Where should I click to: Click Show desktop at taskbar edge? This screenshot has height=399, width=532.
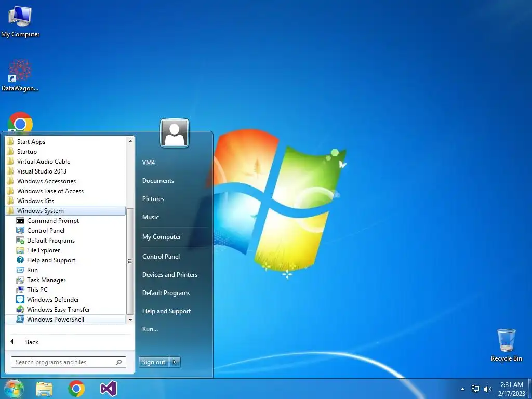point(530,389)
